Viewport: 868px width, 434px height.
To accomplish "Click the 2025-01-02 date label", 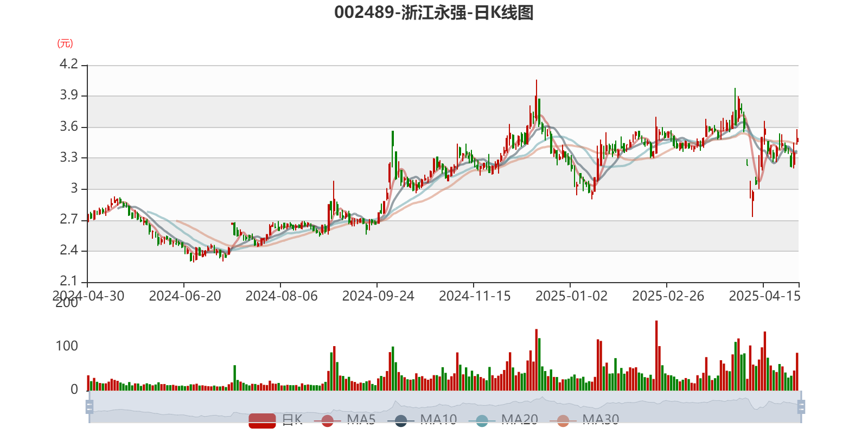I will click(571, 296).
